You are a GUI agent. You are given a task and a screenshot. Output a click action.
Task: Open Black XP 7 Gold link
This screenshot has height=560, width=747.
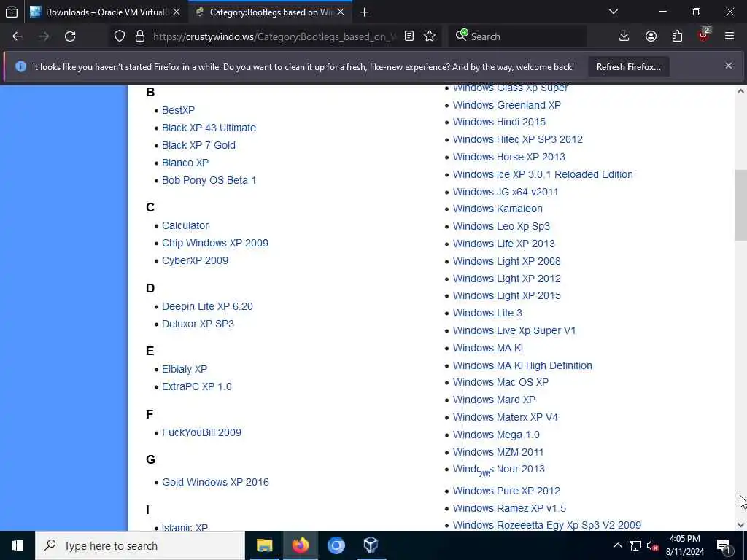[x=198, y=145]
